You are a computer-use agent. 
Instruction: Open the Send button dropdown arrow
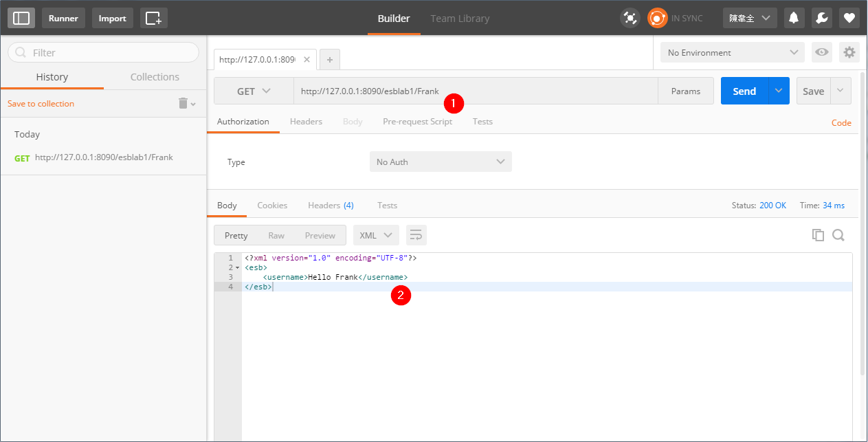[779, 91]
